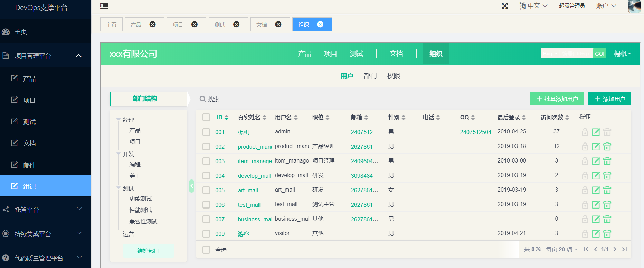
Task: Tick the 全选 select all checkbox
Action: pyautogui.click(x=206, y=250)
